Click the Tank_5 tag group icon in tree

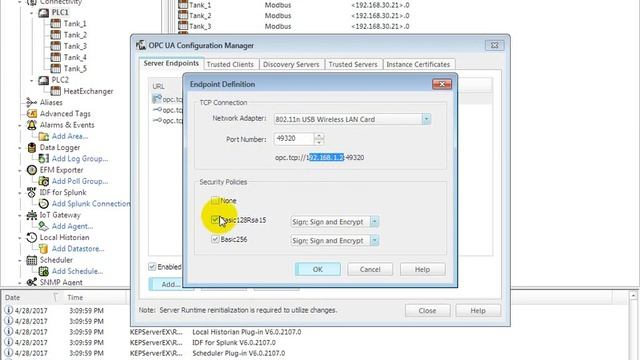(x=56, y=69)
